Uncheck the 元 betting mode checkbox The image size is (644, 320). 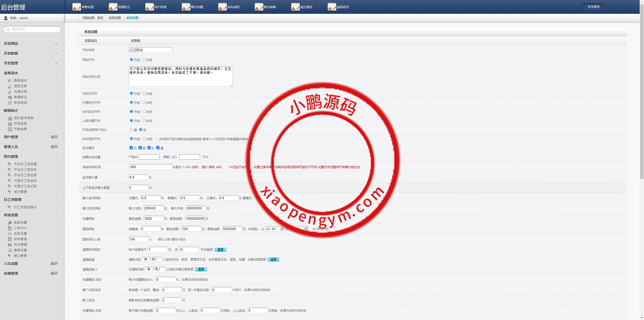pyautogui.click(x=131, y=148)
